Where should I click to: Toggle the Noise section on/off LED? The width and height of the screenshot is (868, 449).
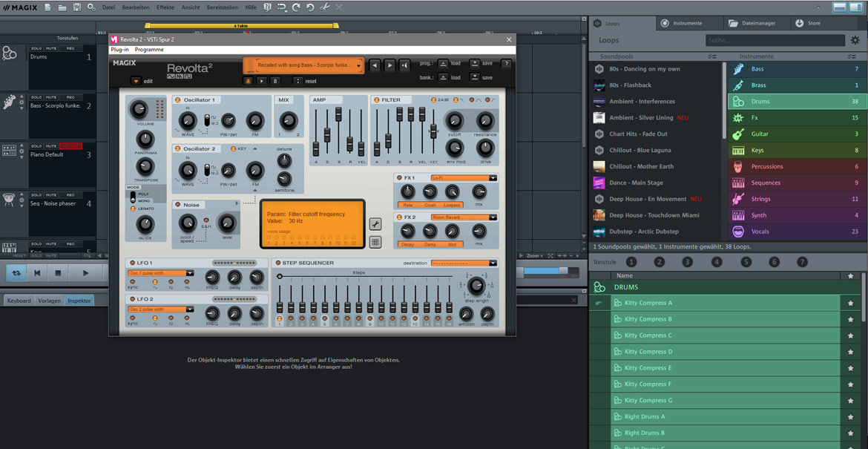coord(178,205)
